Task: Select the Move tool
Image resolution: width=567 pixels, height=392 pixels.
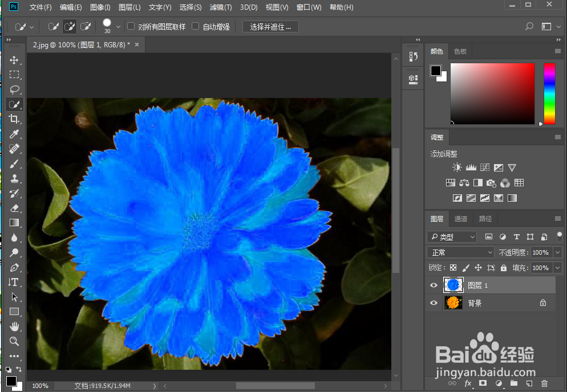Action: pyautogui.click(x=14, y=60)
